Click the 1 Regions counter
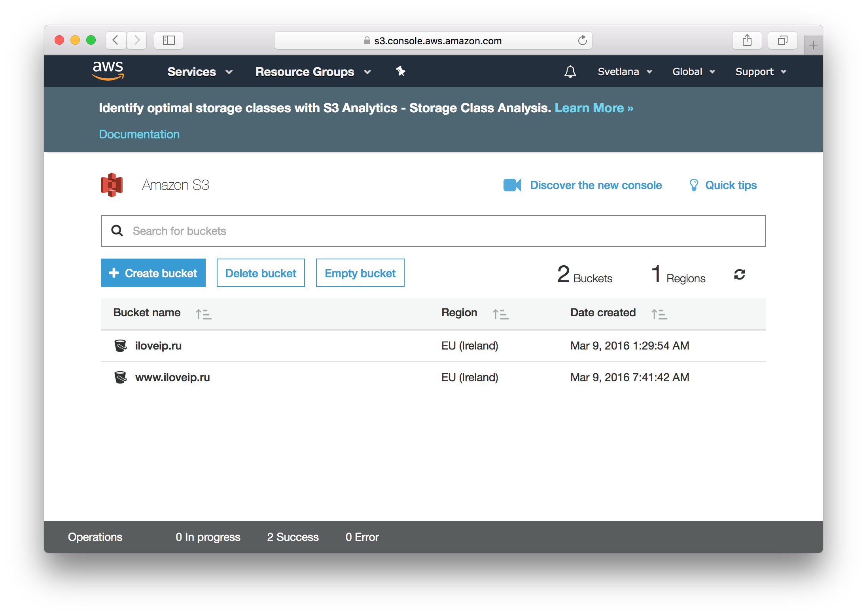The height and width of the screenshot is (616, 867). pos(678,274)
